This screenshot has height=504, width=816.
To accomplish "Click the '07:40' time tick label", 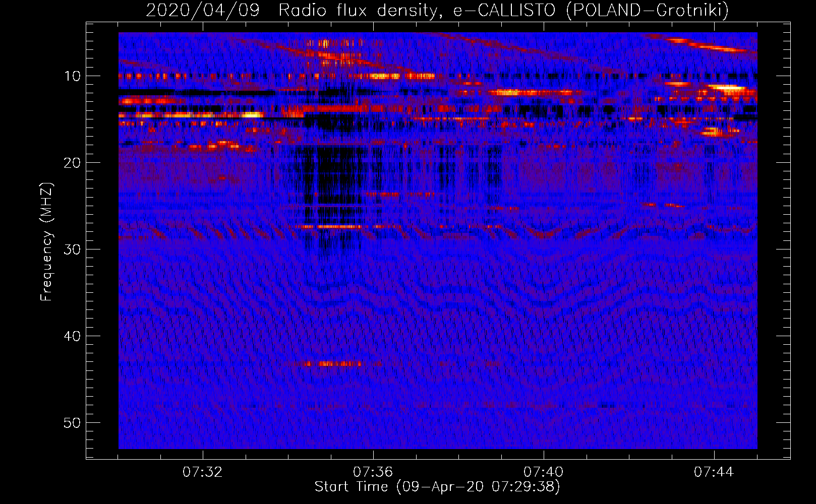I will (x=544, y=472).
